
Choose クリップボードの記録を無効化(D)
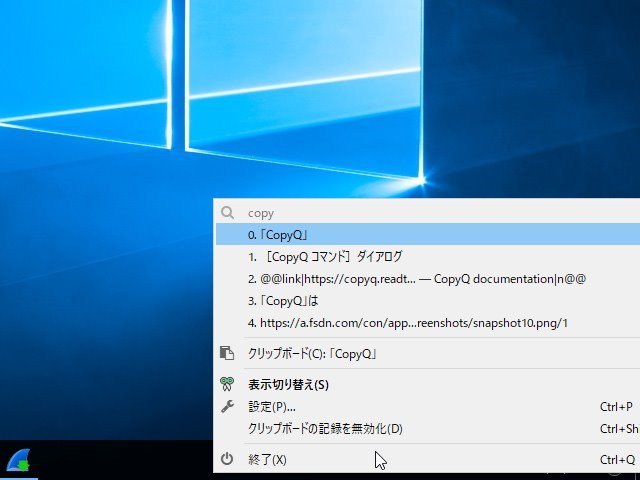pos(428,429)
